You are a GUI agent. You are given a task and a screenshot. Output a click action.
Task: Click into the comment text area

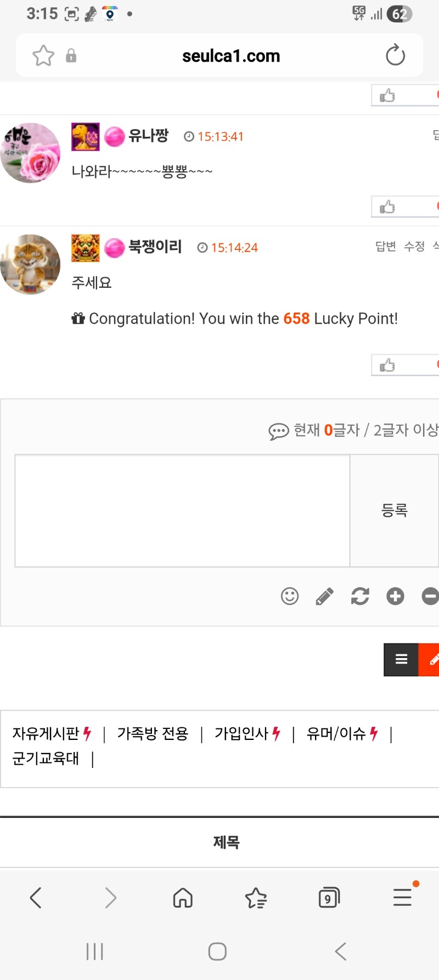click(182, 510)
